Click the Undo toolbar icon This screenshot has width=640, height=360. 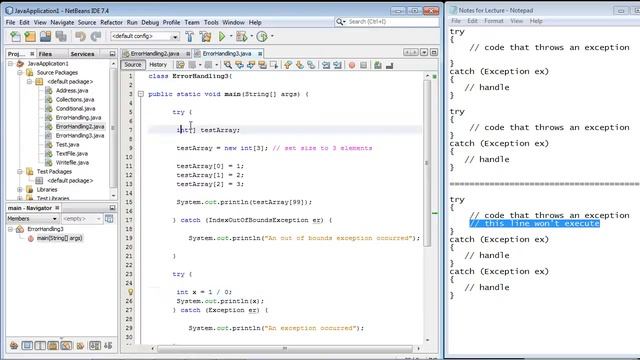point(80,37)
